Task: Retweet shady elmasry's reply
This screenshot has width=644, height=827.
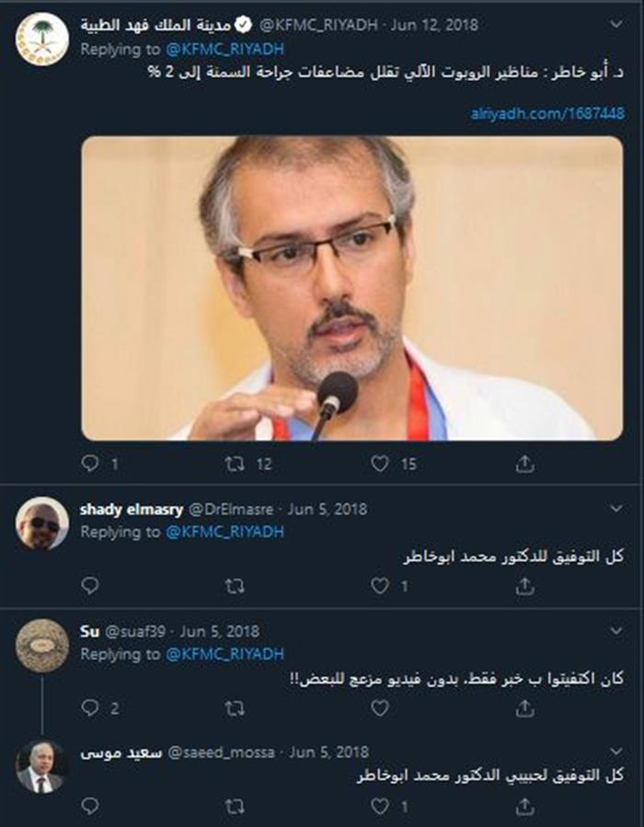Action: pyautogui.click(x=235, y=586)
